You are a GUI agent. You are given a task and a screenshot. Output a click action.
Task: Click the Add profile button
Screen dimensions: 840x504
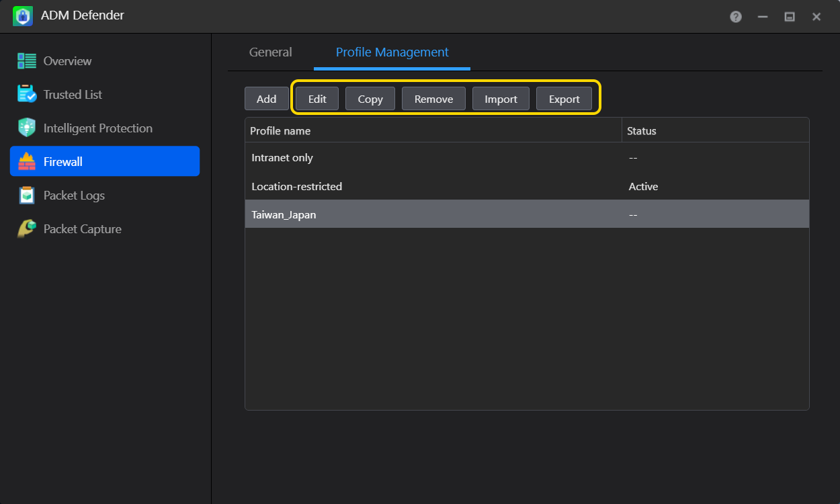coord(267,99)
